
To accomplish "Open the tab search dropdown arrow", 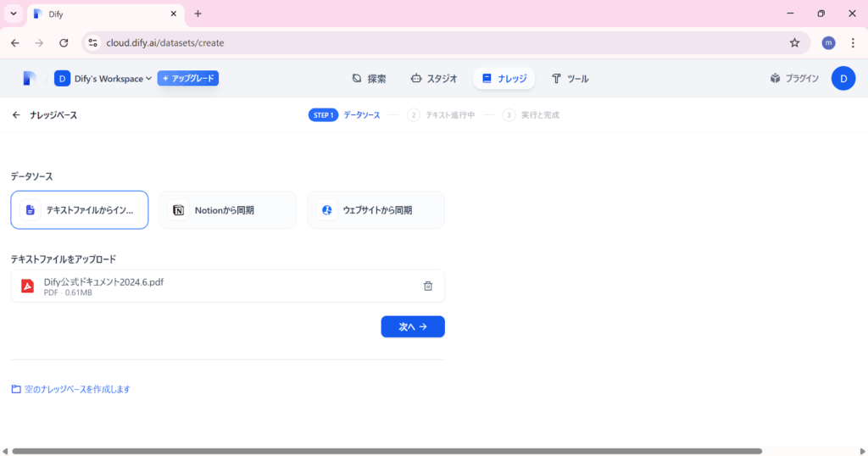I will [x=14, y=14].
